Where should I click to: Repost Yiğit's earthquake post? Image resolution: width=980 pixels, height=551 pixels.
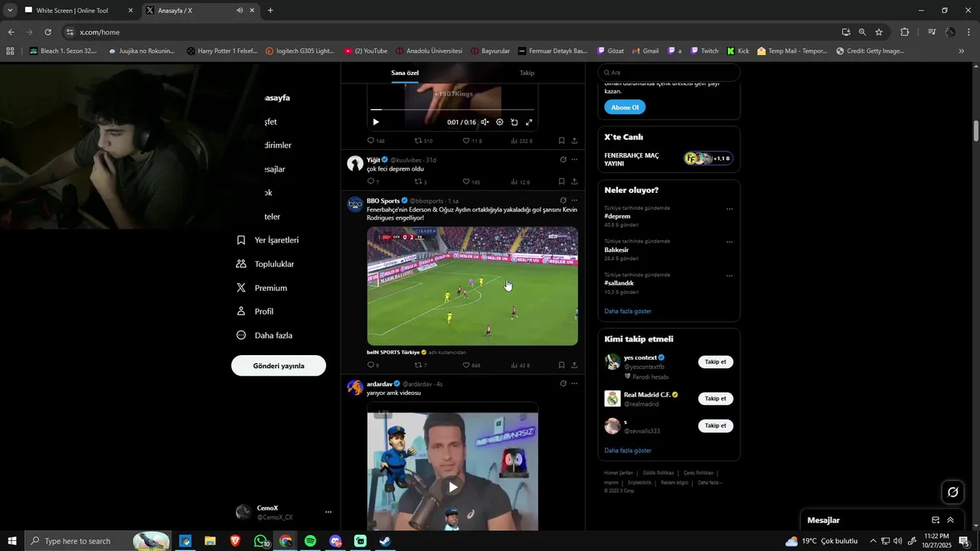click(420, 182)
